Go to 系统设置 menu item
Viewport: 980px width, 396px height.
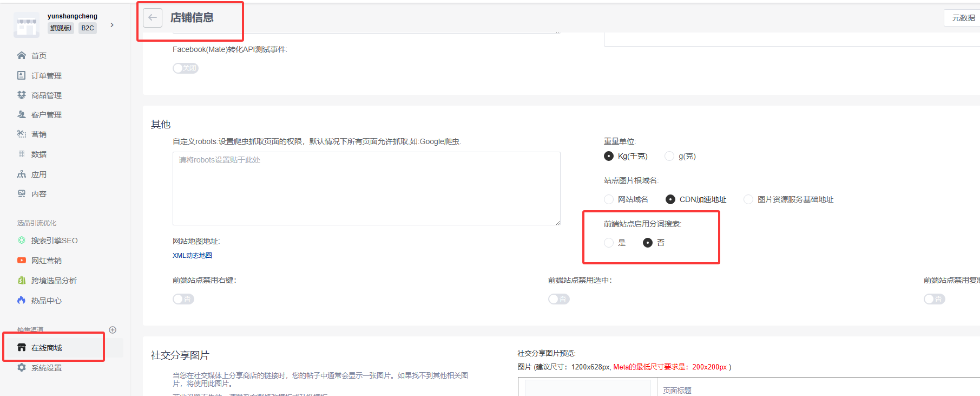click(x=47, y=368)
